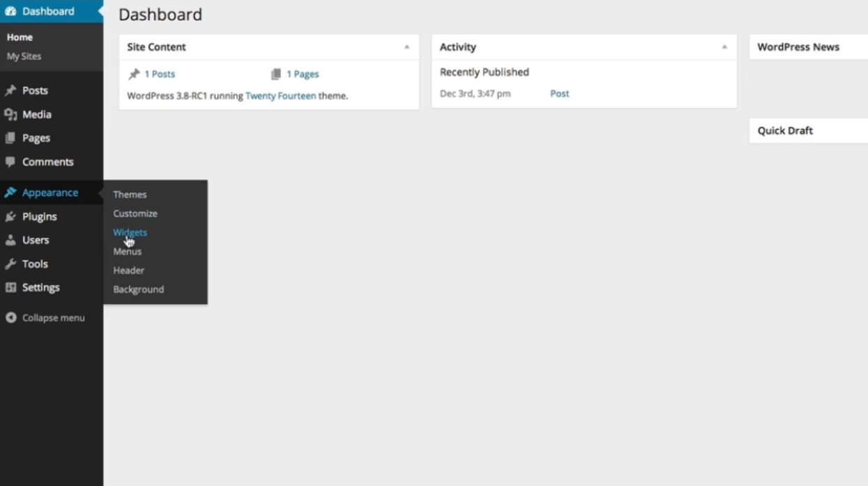This screenshot has height=486, width=868.
Task: Open the Settings menu label
Action: coord(41,287)
